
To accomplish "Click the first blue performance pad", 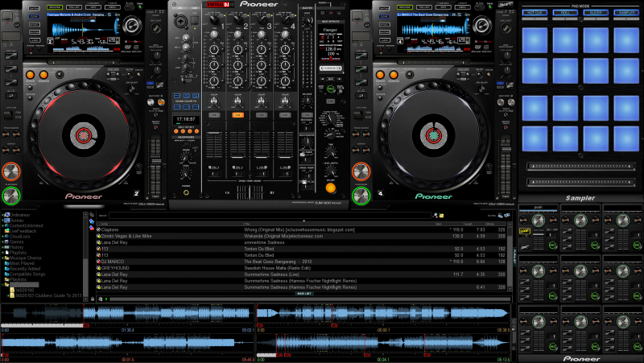I will click(535, 40).
